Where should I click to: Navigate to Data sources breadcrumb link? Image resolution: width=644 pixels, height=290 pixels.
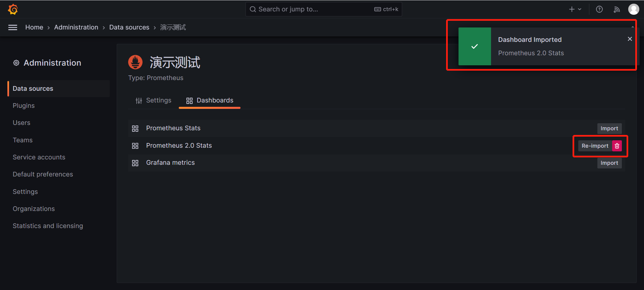[129, 27]
